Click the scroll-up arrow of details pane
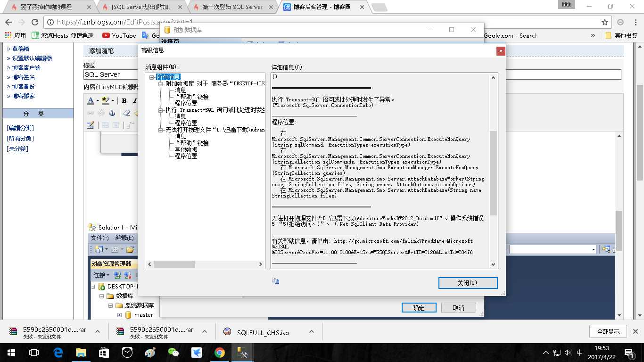 point(494,78)
